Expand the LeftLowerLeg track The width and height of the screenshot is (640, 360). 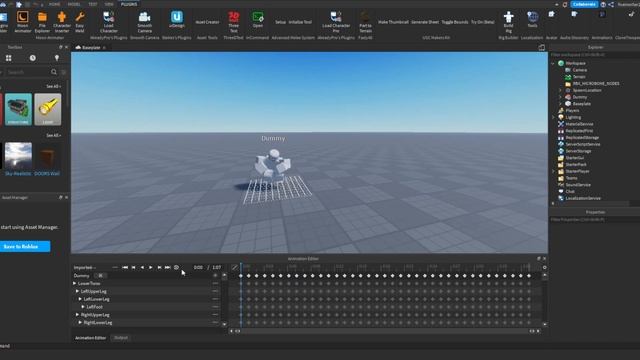[80, 299]
